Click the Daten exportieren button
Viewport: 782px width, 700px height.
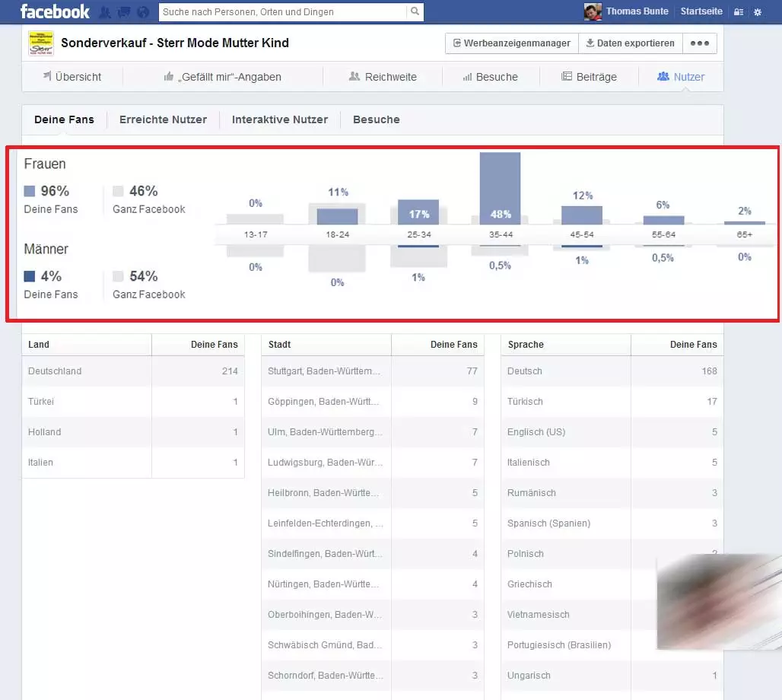(631, 43)
